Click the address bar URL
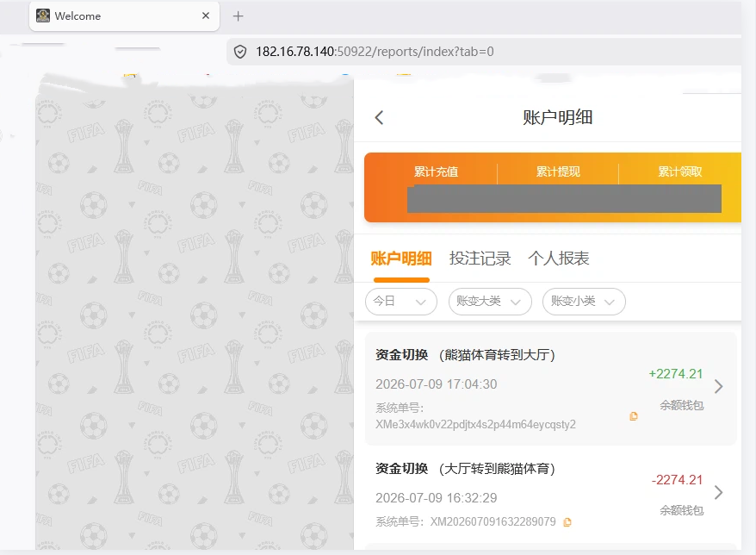 [x=375, y=52]
